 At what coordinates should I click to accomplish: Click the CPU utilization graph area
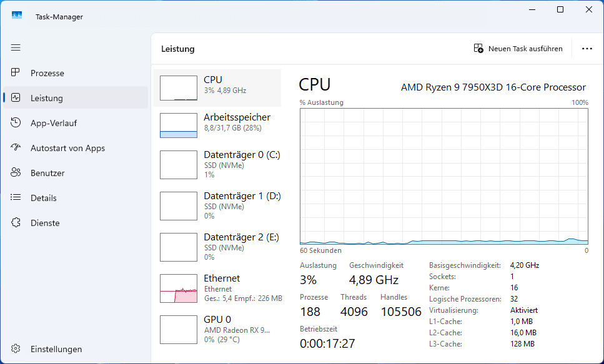(x=443, y=176)
